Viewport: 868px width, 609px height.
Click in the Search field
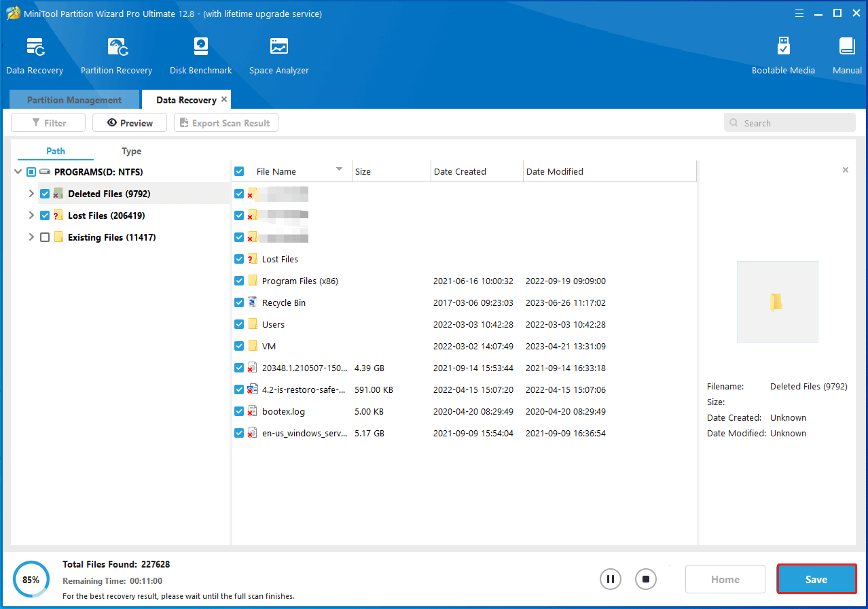790,123
